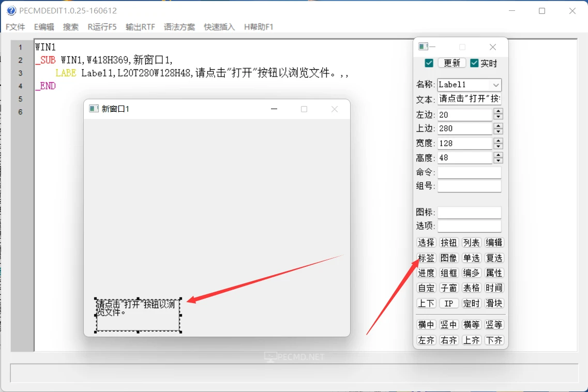Viewport: 588px width, 392px height.
Task: Decrease the 高度 value with down arrow
Action: click(498, 160)
